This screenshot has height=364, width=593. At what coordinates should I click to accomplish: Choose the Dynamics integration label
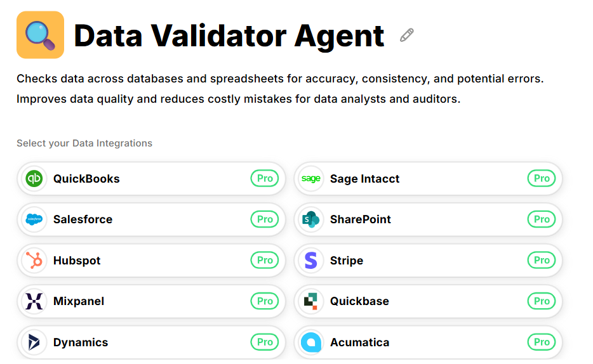coord(81,342)
